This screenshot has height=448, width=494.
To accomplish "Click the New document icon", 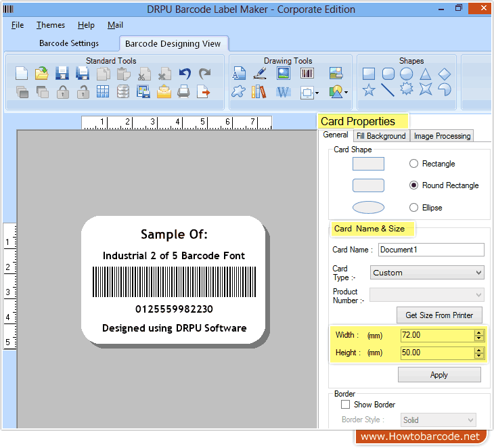I will click(x=22, y=74).
